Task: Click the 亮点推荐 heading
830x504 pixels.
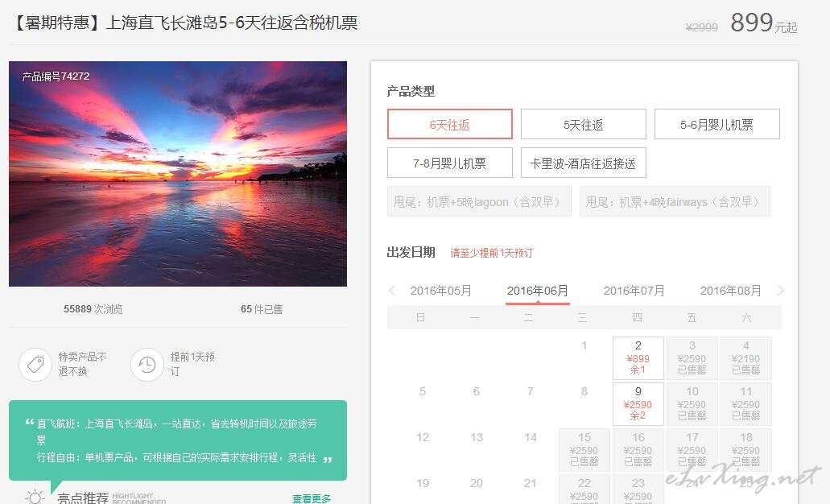Action: pos(83,498)
